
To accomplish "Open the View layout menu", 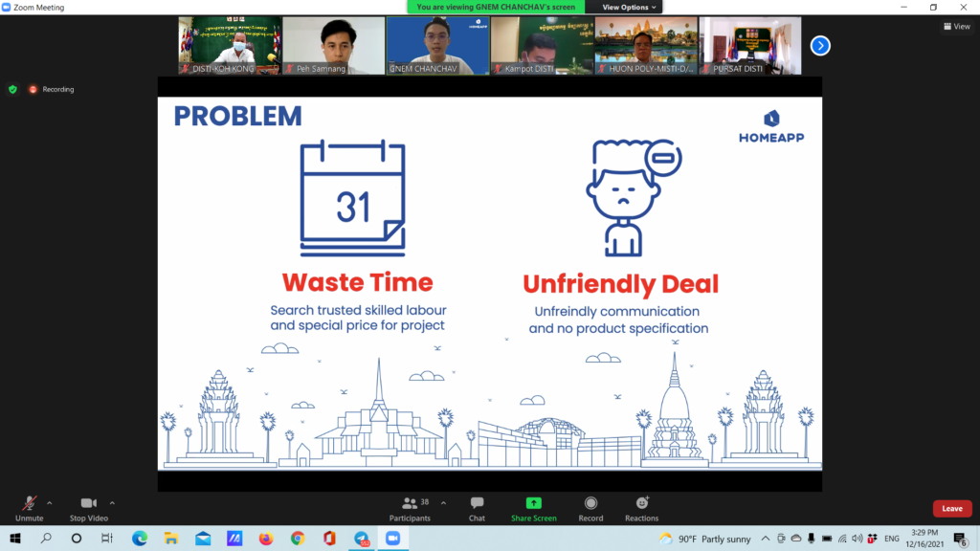I will (x=956, y=27).
